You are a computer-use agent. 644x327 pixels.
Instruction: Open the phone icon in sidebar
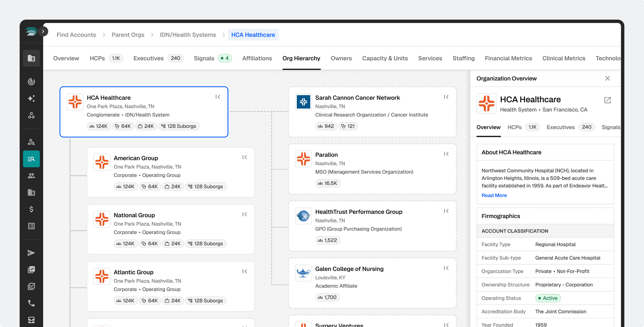[31, 303]
